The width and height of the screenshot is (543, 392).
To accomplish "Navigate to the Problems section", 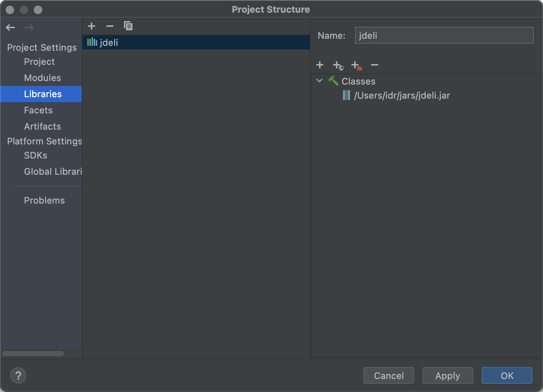I will [44, 200].
